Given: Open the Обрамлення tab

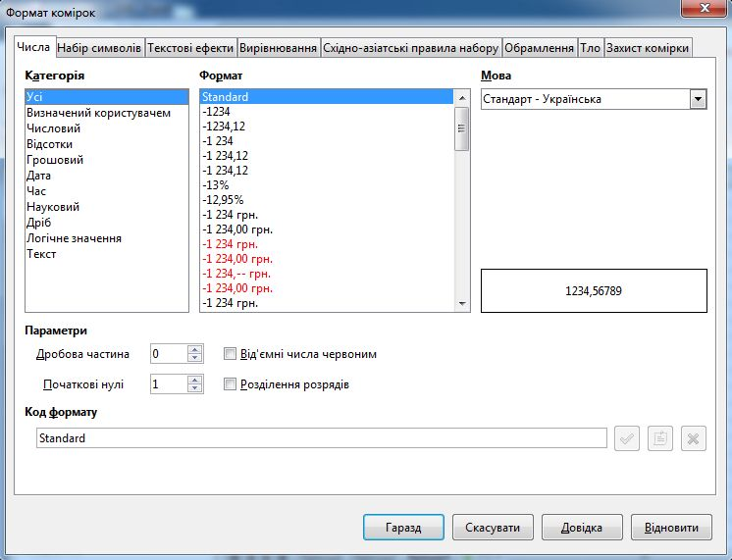Looking at the screenshot, I should pos(539,47).
